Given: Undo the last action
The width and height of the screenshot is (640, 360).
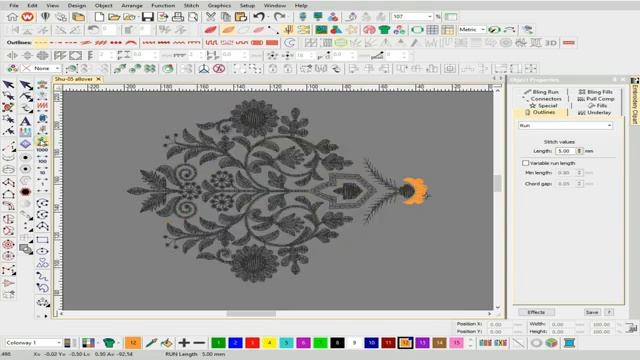Looking at the screenshot, I should point(259,17).
